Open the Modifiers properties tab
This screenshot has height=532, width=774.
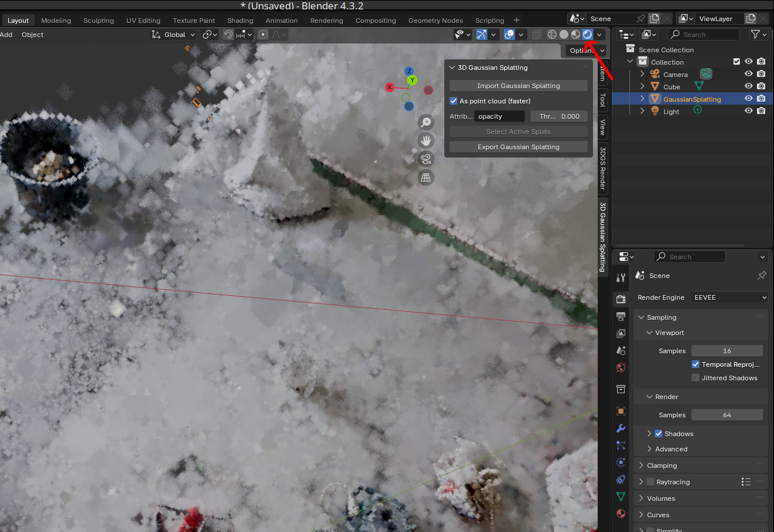(621, 429)
